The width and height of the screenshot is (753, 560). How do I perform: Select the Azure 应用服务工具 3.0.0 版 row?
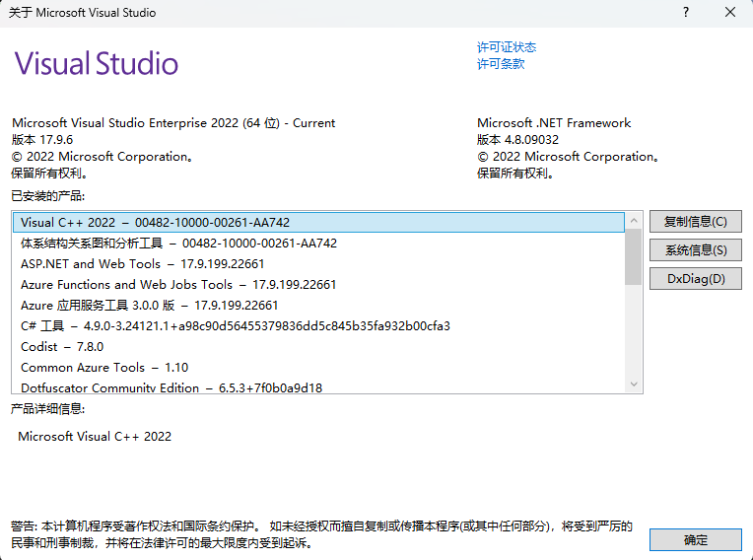[319, 305]
